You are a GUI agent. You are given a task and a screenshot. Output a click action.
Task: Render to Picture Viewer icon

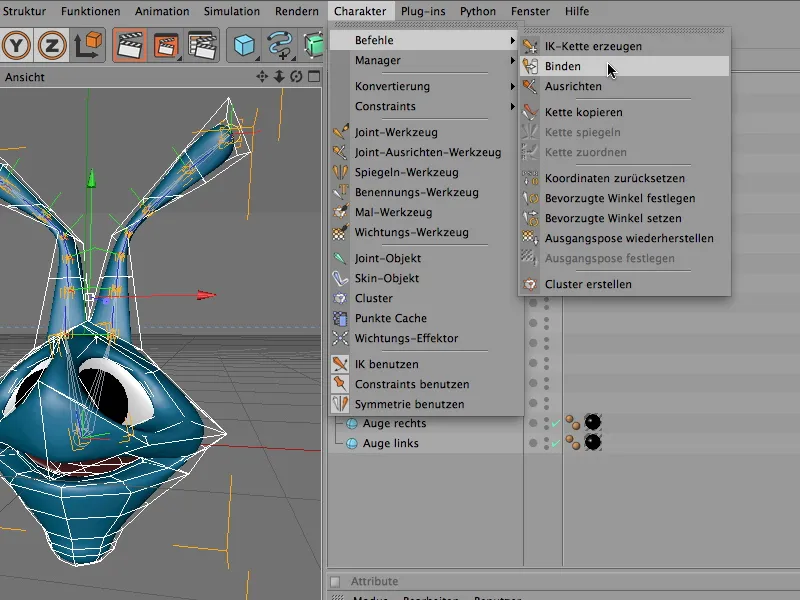(166, 45)
